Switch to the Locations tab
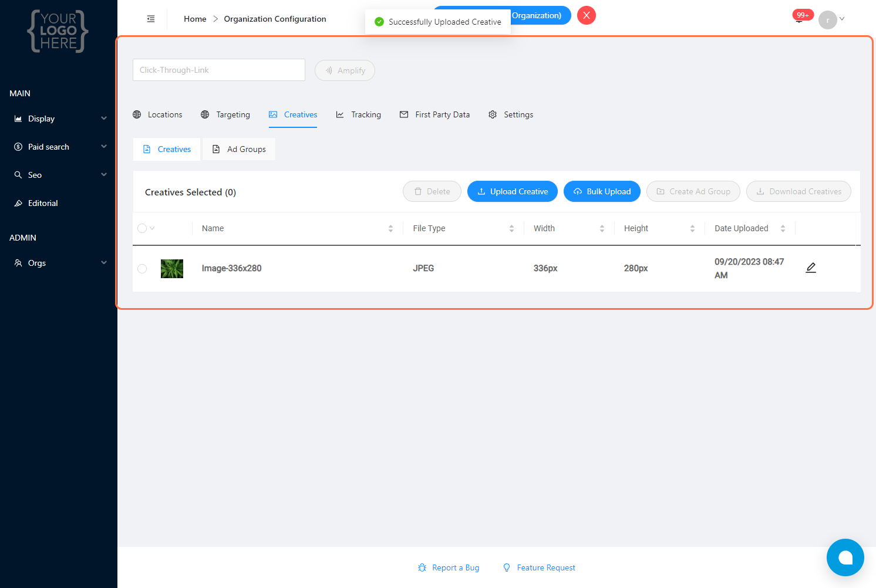The width and height of the screenshot is (876, 588). click(x=157, y=114)
